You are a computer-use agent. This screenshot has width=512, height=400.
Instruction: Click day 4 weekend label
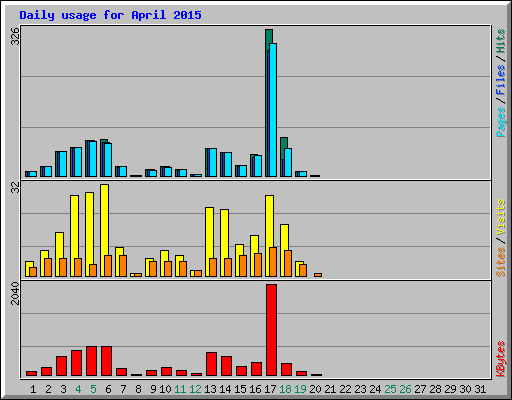pyautogui.click(x=78, y=389)
